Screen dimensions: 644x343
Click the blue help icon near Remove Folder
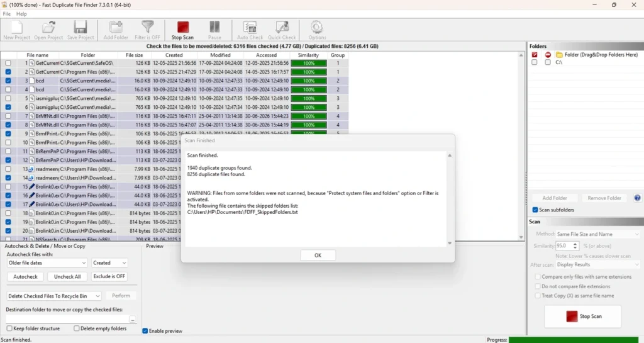637,198
